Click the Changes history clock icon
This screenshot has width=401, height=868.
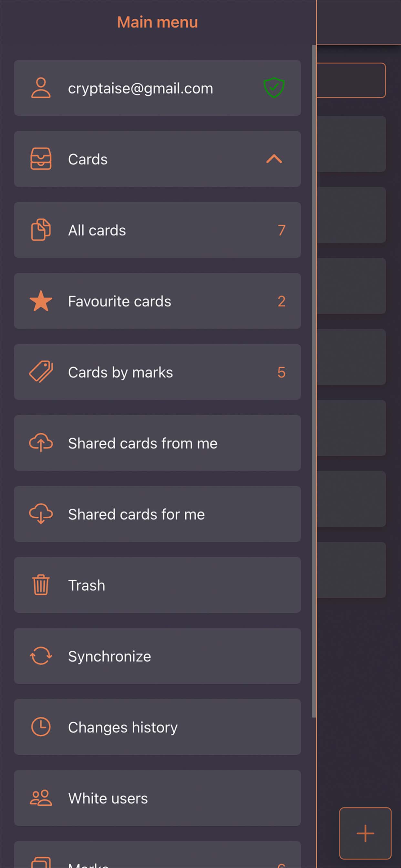click(x=41, y=727)
